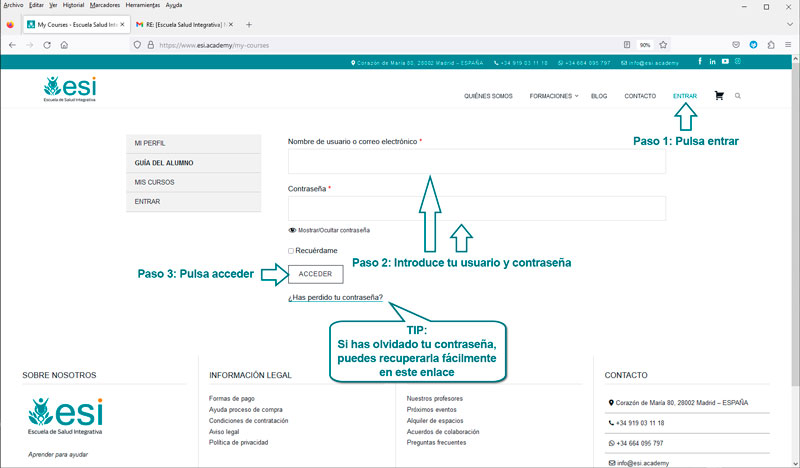Open Ayuda proceso de compra footer link
The height and width of the screenshot is (468, 800).
coord(245,410)
